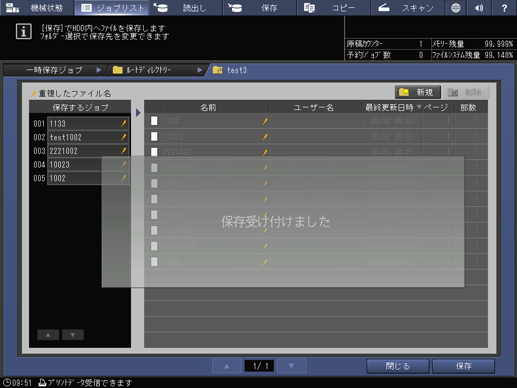
Task: Click the 原稿カウンター counter value
Action: click(x=420, y=44)
